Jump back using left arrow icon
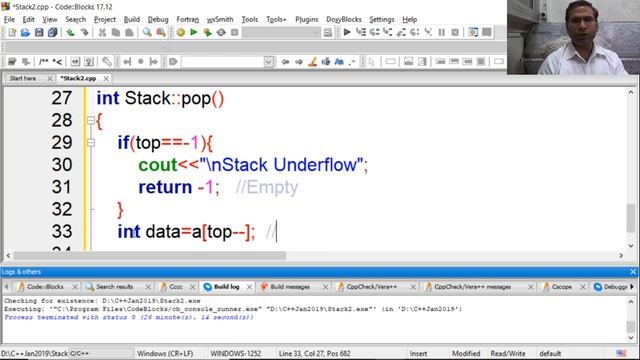 coord(285,62)
